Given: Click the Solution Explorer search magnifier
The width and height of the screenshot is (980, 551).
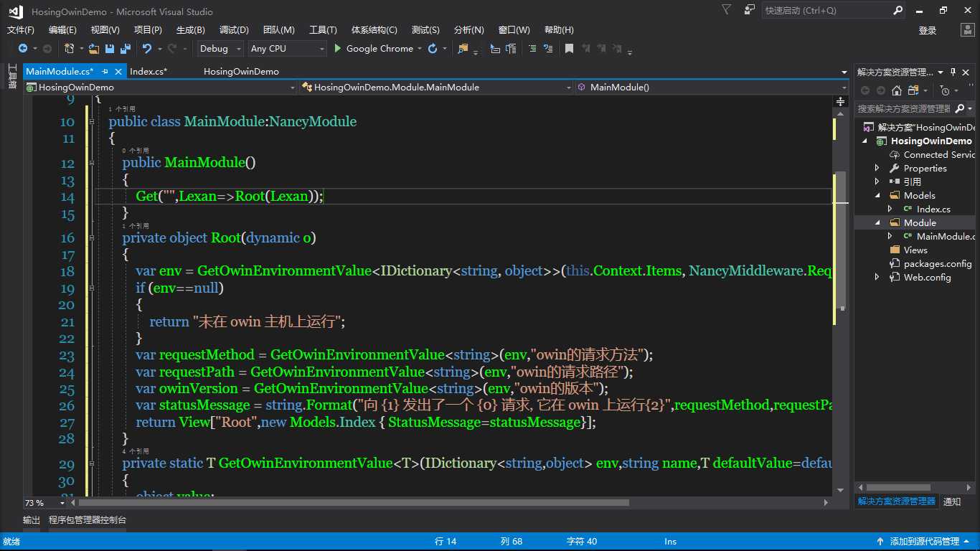Looking at the screenshot, I should [x=960, y=109].
